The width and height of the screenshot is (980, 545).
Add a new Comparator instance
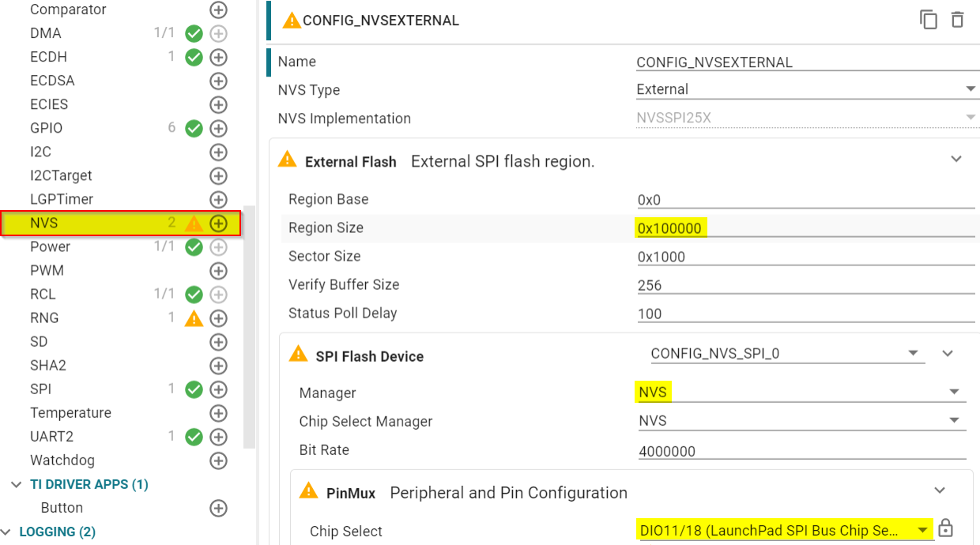218,9
